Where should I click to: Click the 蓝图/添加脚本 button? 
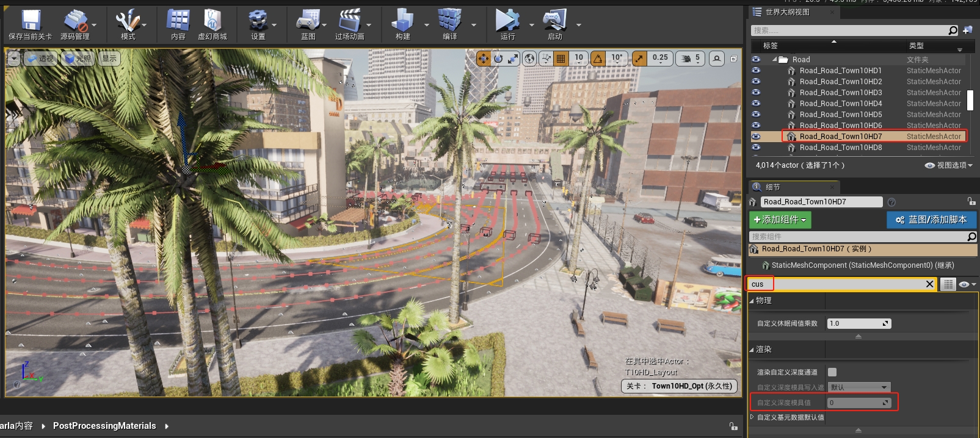[x=931, y=220]
